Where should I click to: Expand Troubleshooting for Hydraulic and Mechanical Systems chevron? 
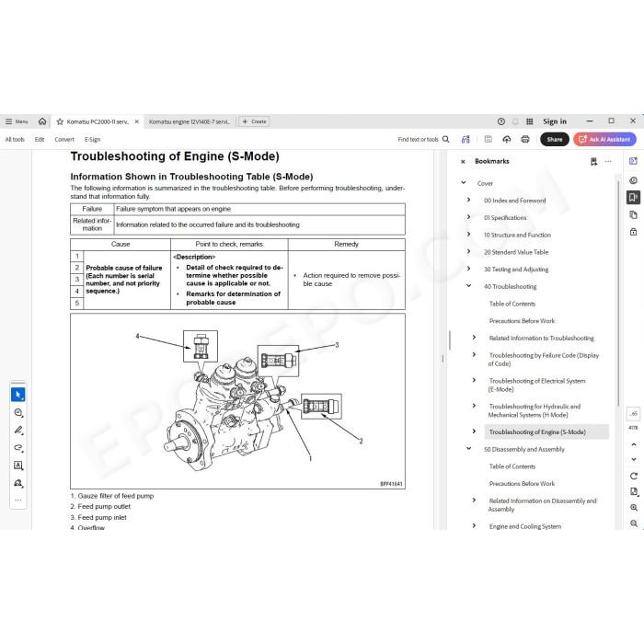(x=474, y=407)
